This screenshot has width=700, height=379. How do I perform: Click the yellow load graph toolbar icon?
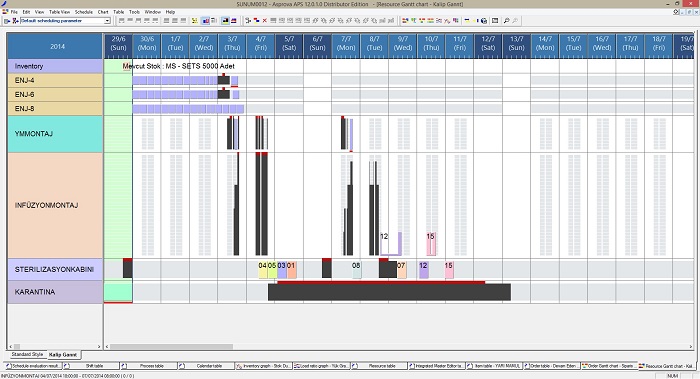click(x=195, y=21)
